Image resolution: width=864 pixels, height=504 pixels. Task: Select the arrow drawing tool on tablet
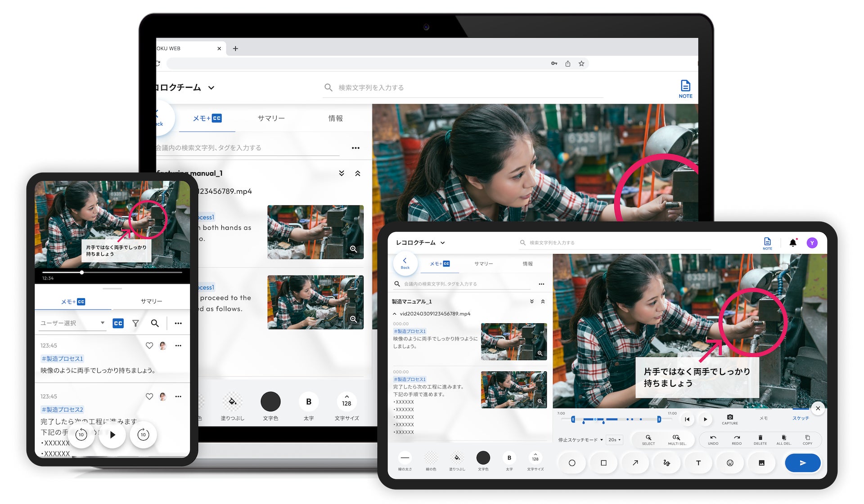tap(635, 463)
